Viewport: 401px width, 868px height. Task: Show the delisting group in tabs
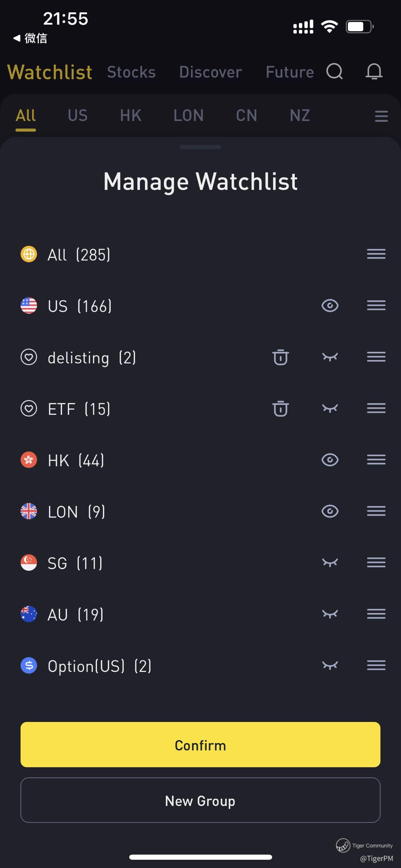[330, 357]
